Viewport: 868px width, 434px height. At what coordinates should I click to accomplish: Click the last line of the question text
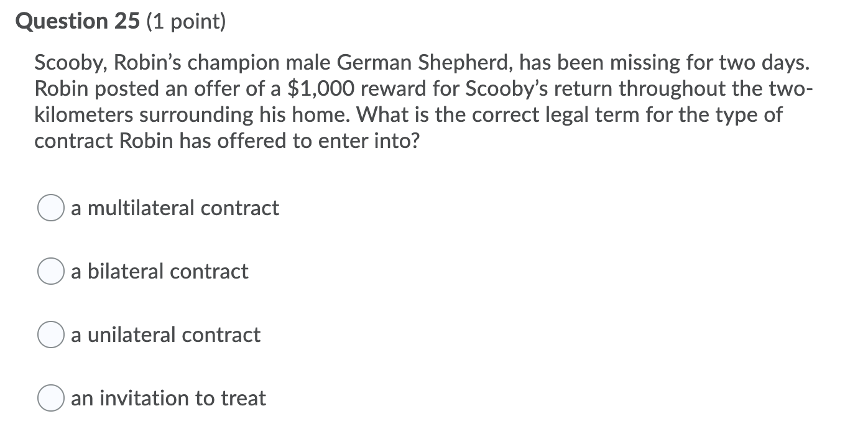[228, 141]
